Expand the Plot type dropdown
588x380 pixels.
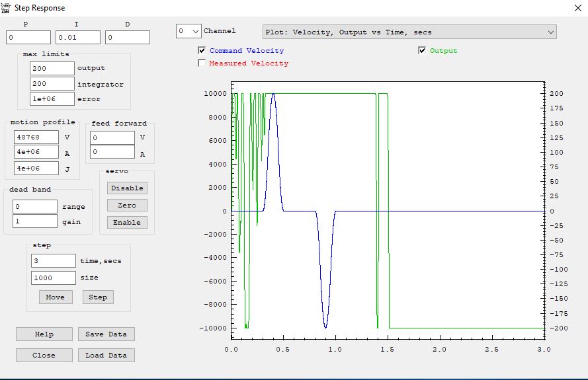pyautogui.click(x=550, y=32)
